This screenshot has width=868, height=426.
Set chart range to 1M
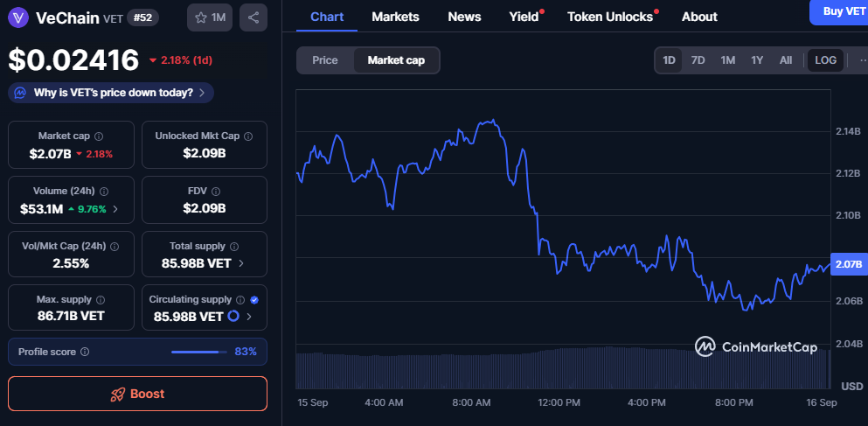pyautogui.click(x=728, y=60)
